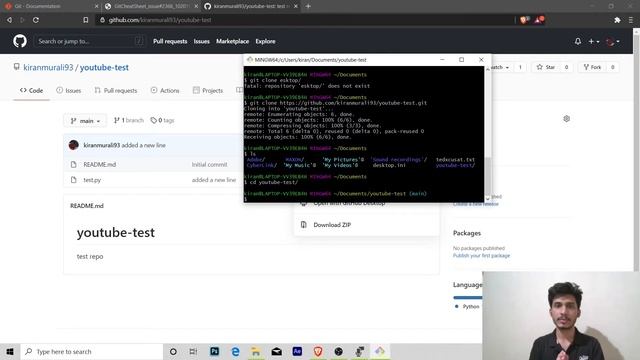Switch to Git Bash on taskbar
The image size is (640, 360).
tap(380, 351)
